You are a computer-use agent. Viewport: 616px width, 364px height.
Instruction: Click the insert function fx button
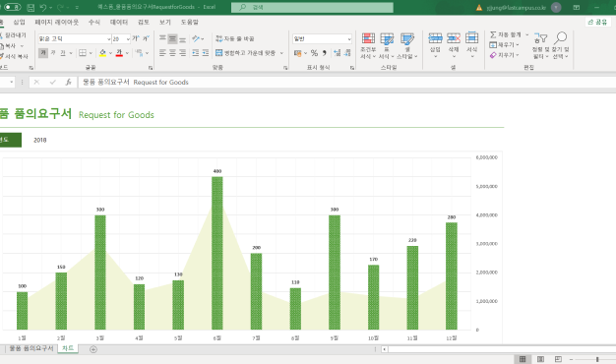pyautogui.click(x=68, y=82)
